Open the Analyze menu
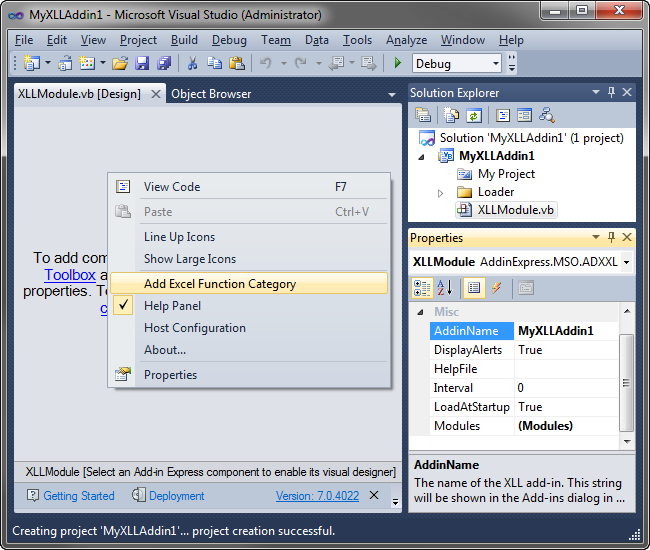Screen dimensions: 650x550 click(406, 40)
